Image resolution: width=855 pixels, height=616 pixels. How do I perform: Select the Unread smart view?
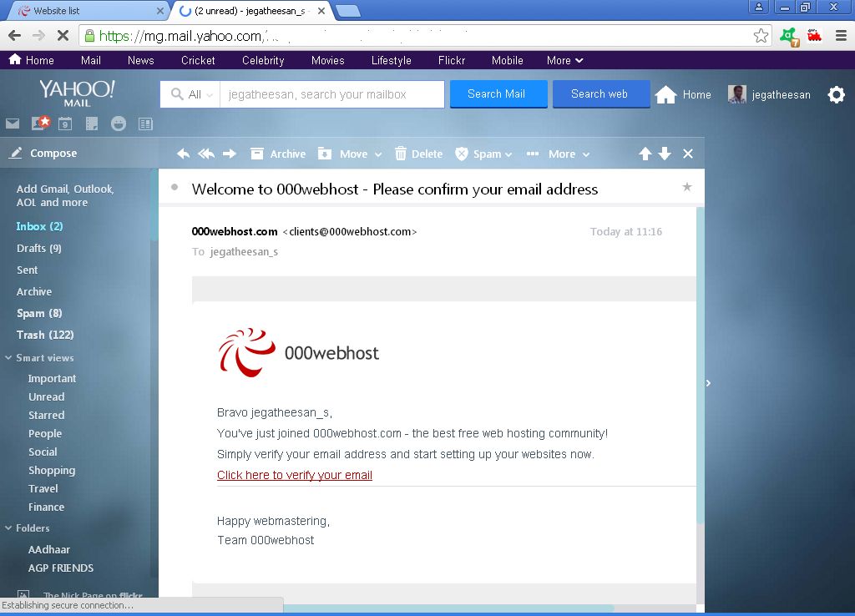pyautogui.click(x=47, y=396)
